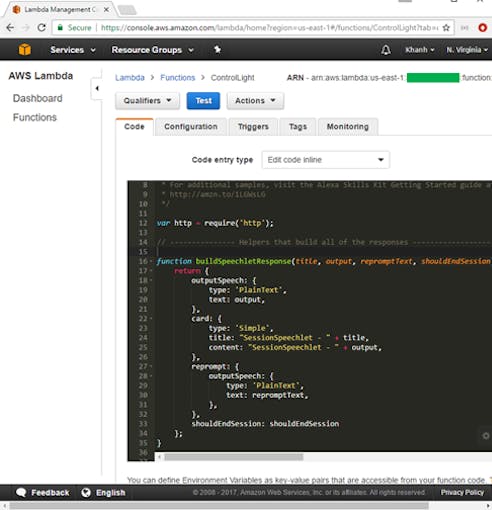Open the N. Virginia region selector
492x510 pixels.
pyautogui.click(x=467, y=50)
